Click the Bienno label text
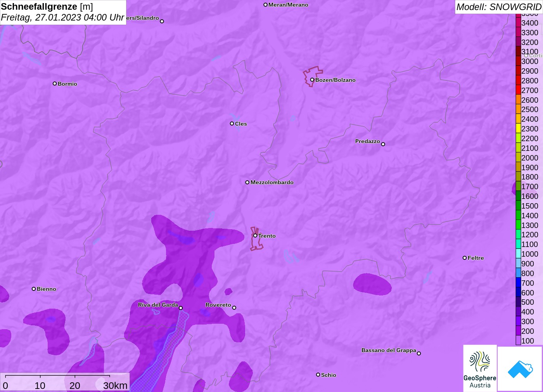The height and width of the screenshot is (392, 543). [x=47, y=289]
